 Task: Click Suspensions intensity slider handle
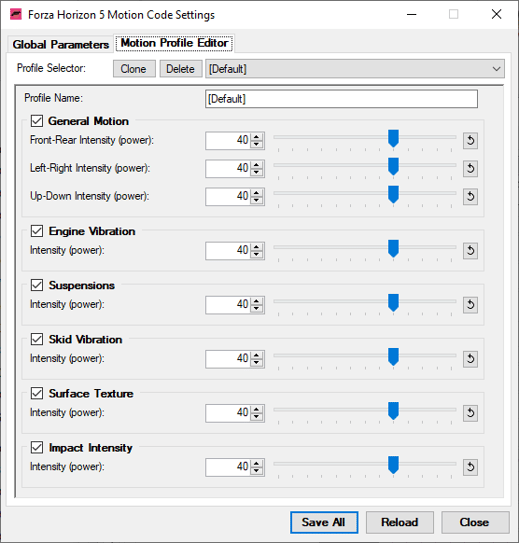393,303
